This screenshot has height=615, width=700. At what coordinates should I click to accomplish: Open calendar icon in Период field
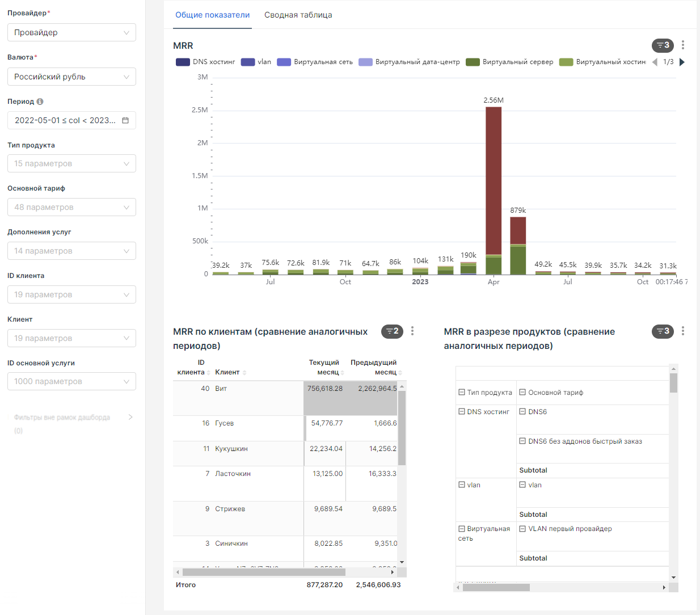point(125,120)
